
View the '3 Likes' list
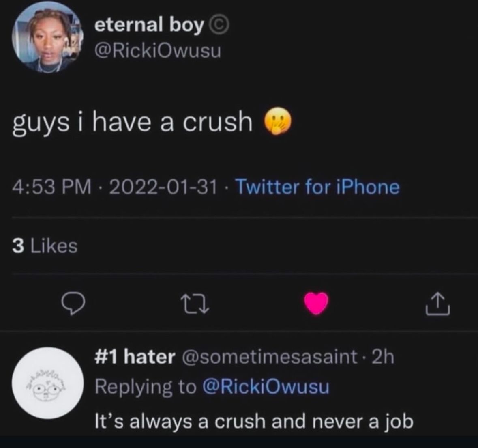pos(45,246)
